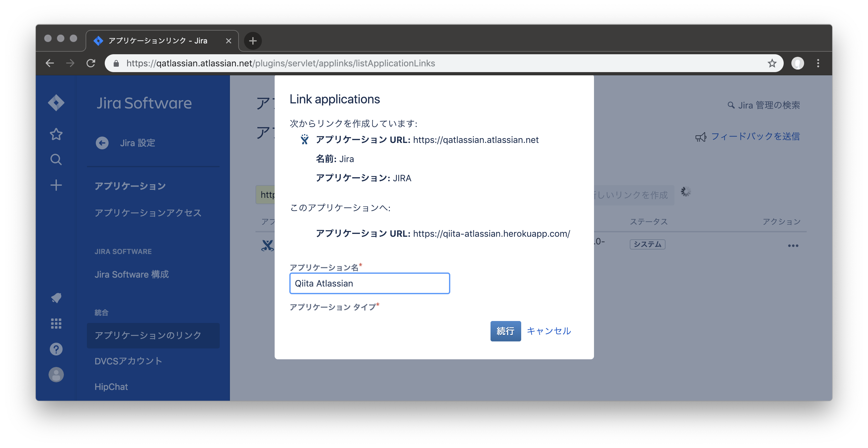Open the user profile avatar in sidebar

[x=56, y=374]
